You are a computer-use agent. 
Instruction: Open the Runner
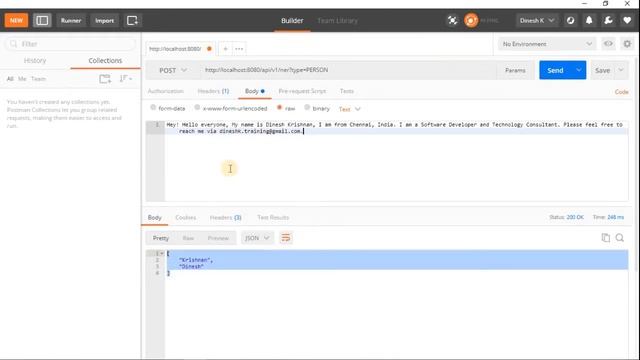point(71,20)
